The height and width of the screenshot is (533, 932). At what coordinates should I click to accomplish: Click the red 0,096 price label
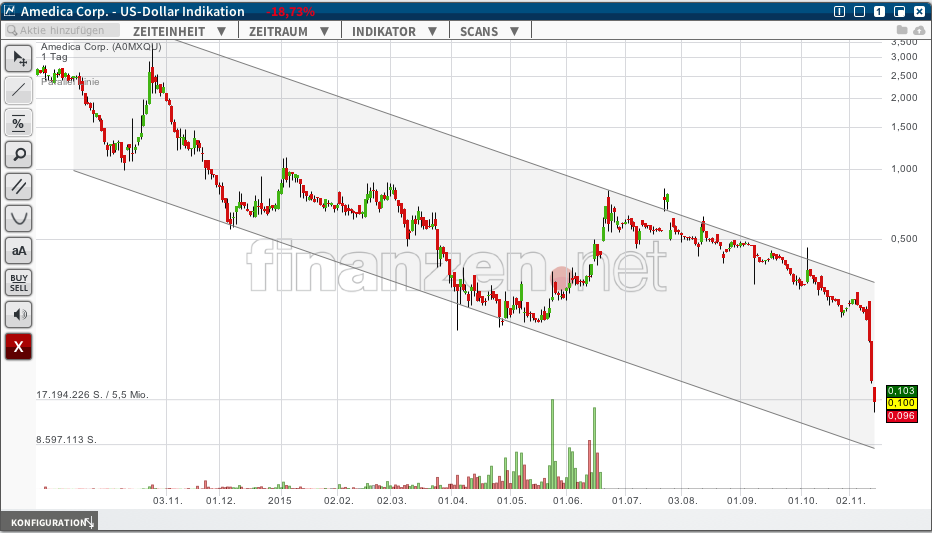coord(901,416)
